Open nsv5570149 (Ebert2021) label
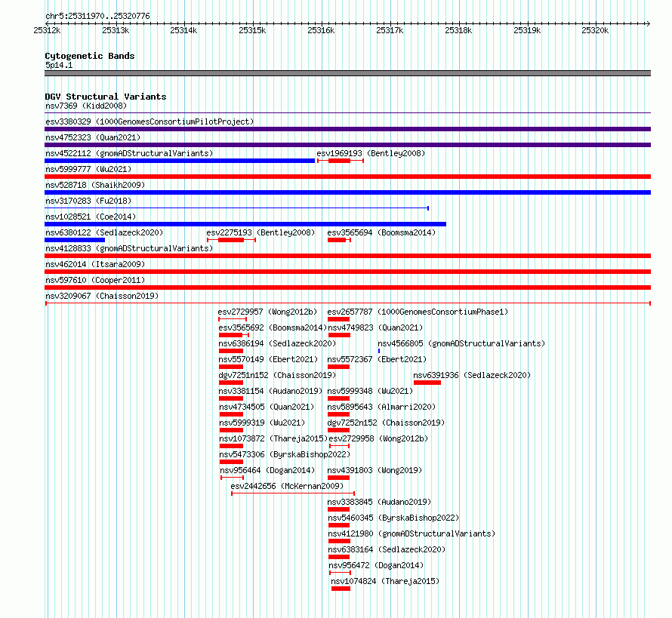 tap(268, 359)
